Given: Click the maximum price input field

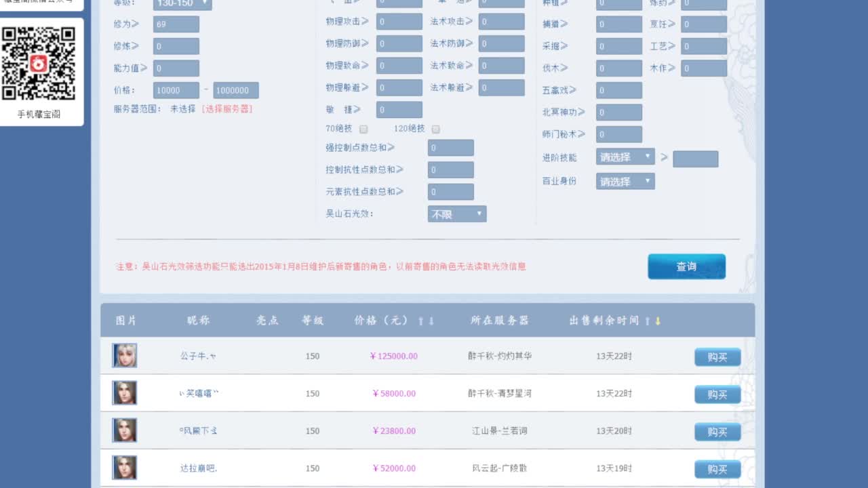Looking at the screenshot, I should (236, 90).
